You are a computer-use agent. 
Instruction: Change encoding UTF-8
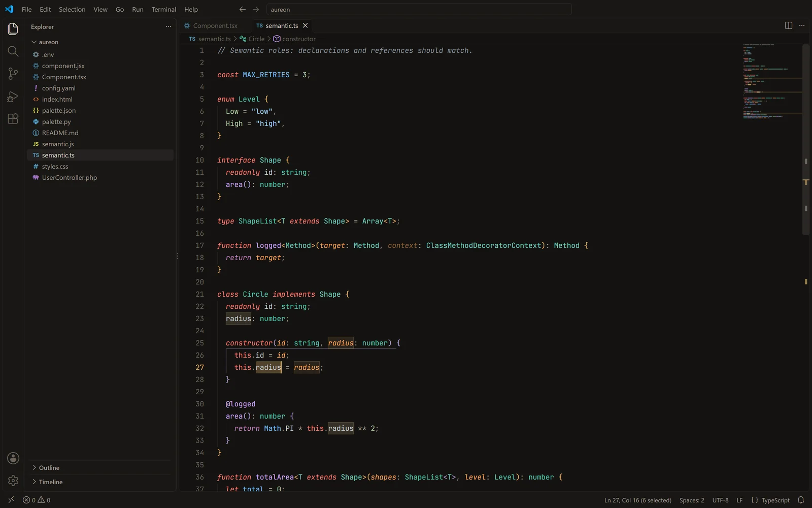720,500
